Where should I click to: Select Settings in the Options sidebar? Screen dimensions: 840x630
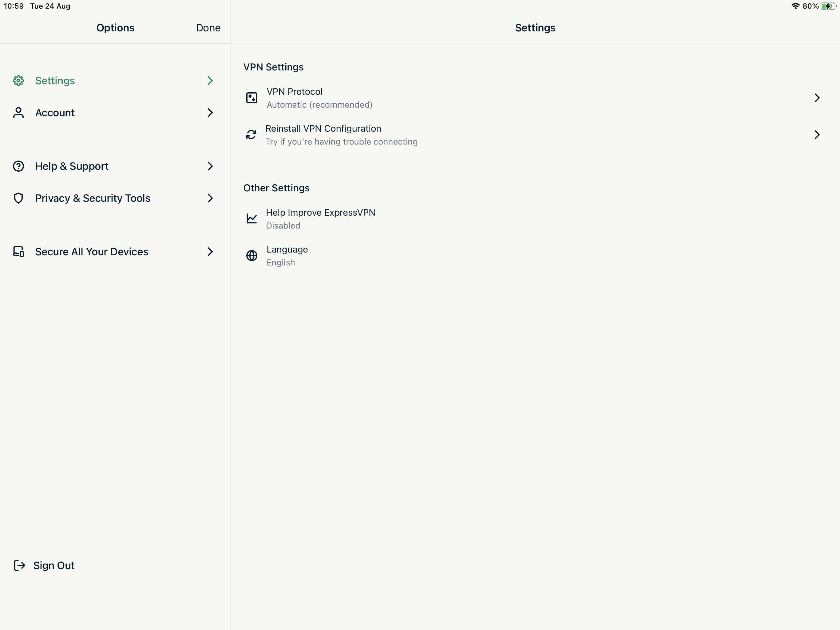tap(55, 81)
